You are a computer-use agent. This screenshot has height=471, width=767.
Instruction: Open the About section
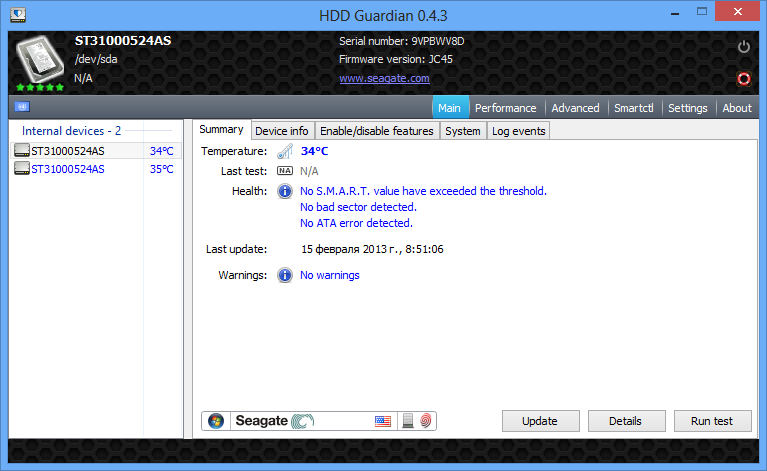[x=737, y=108]
